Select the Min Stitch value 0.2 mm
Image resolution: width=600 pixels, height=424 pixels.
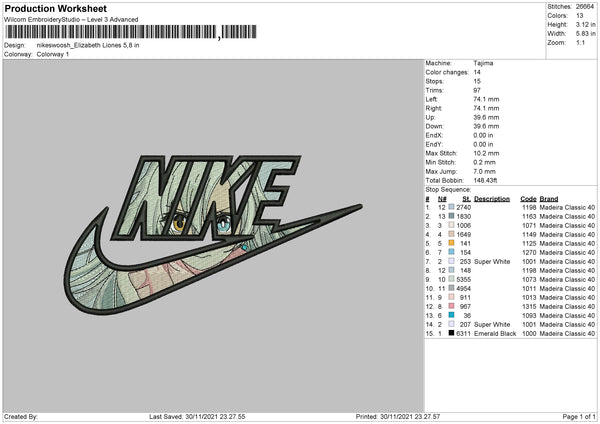(484, 162)
